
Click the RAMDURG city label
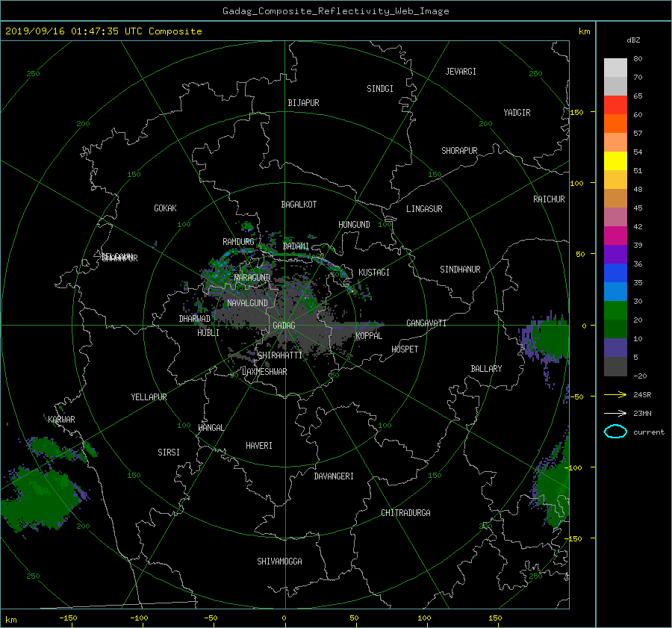[238, 242]
